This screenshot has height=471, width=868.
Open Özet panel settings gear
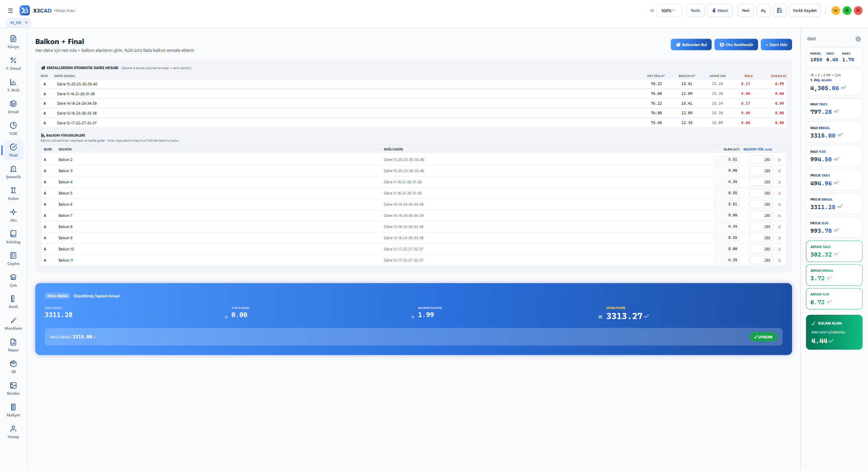click(858, 39)
